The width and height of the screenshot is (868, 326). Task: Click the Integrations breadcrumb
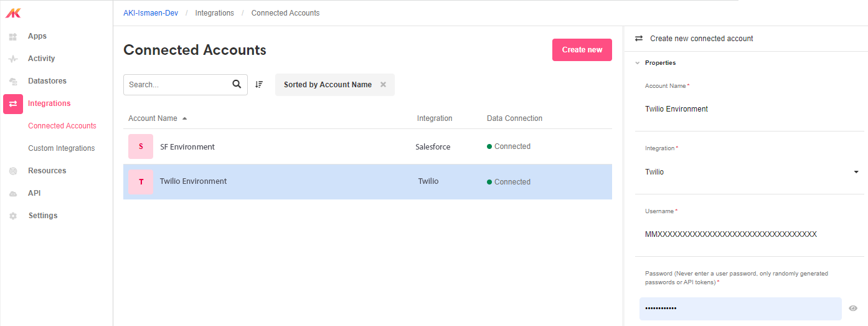[x=215, y=13]
